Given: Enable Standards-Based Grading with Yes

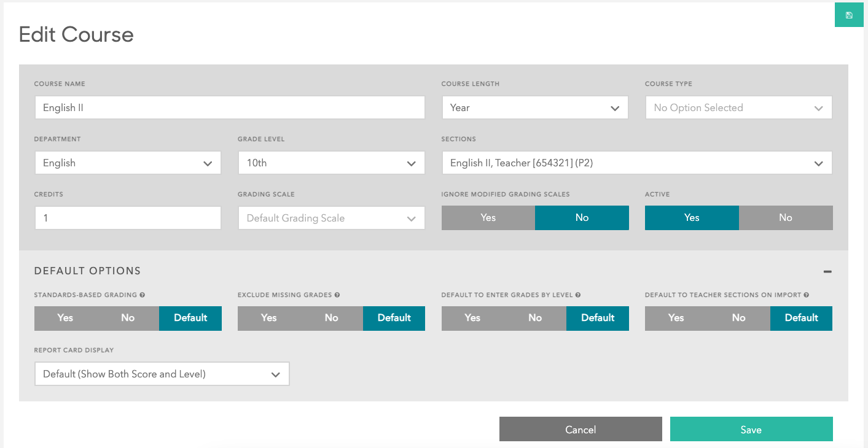Looking at the screenshot, I should [65, 318].
